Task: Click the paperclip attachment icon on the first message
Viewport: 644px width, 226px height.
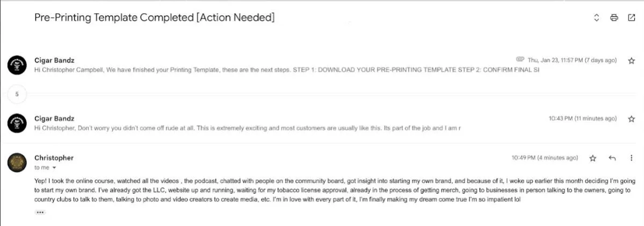Action: 520,60
